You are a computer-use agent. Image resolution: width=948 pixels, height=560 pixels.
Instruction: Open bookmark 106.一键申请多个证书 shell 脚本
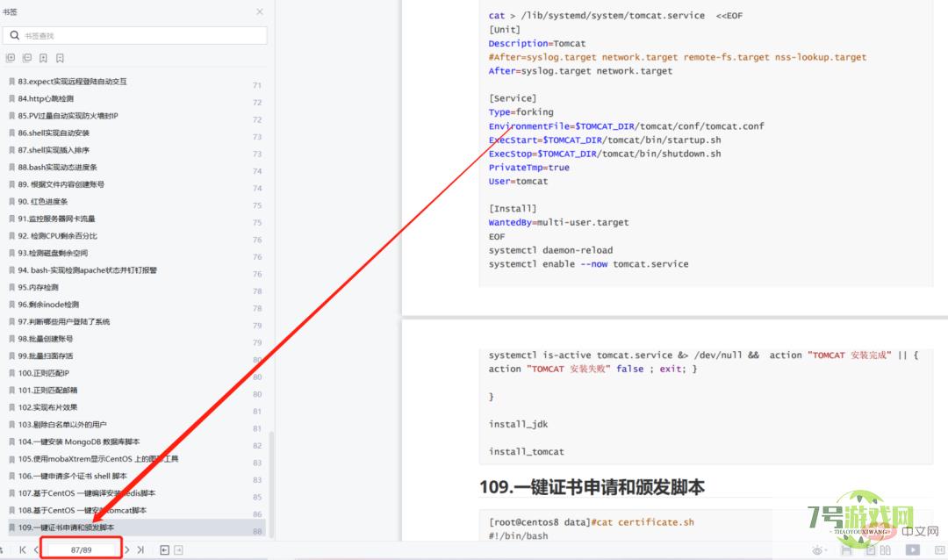pos(72,476)
